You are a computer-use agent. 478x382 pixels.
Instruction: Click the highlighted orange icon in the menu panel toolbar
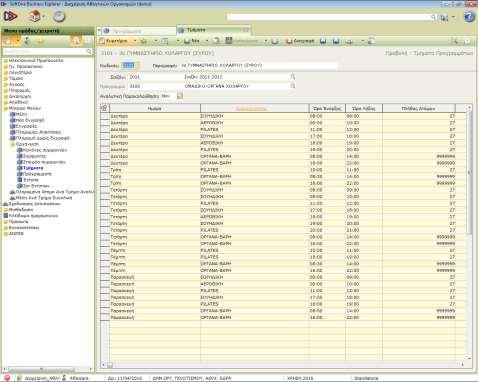tap(76, 41)
